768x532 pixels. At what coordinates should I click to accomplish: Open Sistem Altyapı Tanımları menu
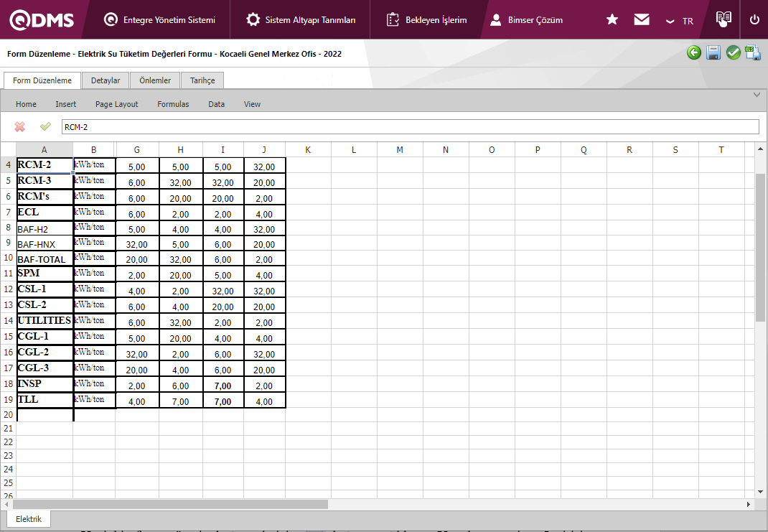[x=301, y=20]
